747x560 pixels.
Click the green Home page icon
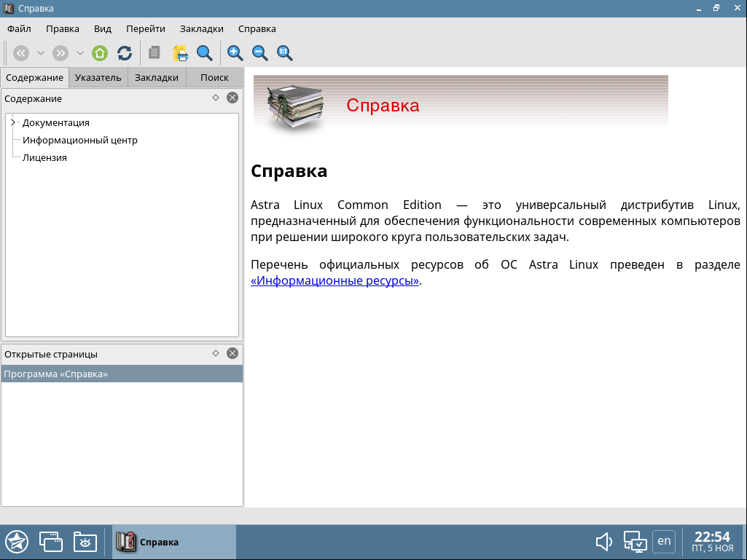pos(100,53)
